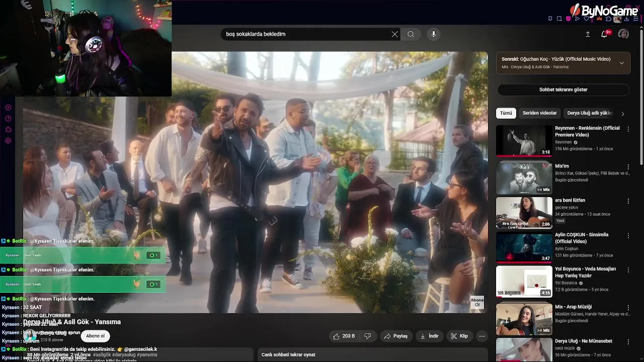This screenshot has height=362, width=644.
Task: Click the magnifier search button
Action: (x=411, y=34)
